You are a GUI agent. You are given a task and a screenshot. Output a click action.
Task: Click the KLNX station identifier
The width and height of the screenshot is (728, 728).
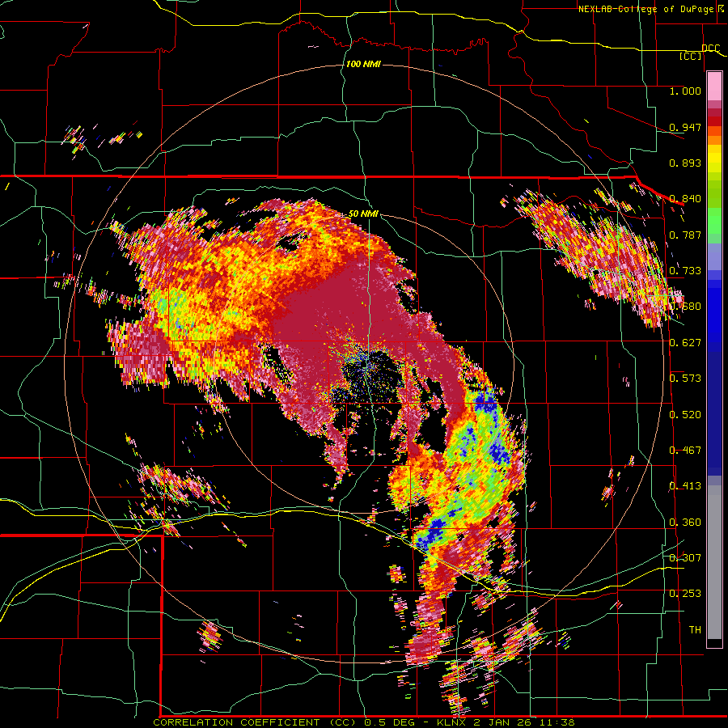coord(451,722)
